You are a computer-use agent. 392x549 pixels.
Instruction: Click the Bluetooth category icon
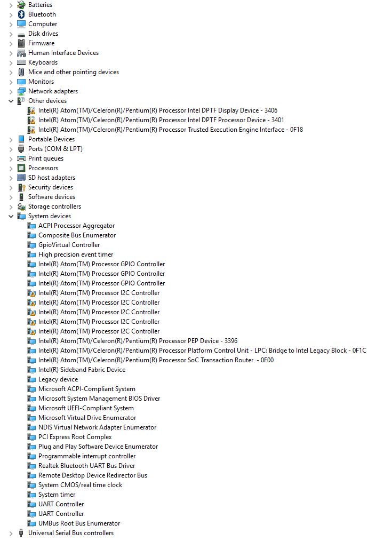coord(21,14)
